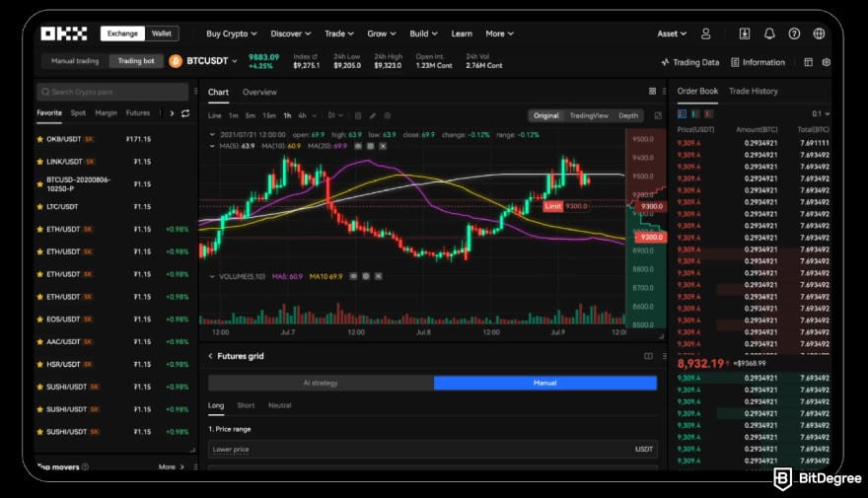Screen dimensions: 868x498
Task: Open the Spot watchlist tab
Action: pyautogui.click(x=78, y=112)
